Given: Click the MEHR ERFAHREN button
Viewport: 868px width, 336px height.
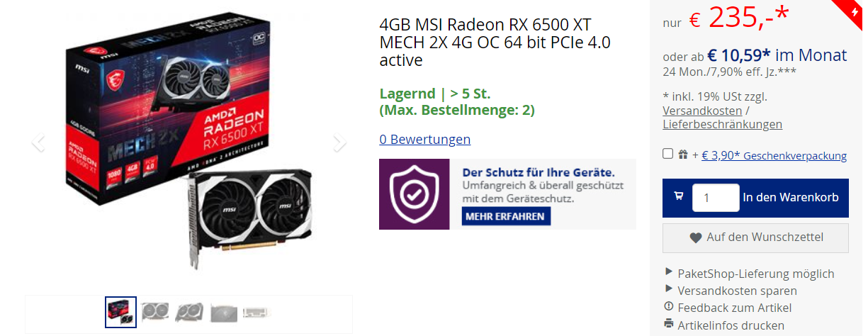Looking at the screenshot, I should [x=506, y=216].
